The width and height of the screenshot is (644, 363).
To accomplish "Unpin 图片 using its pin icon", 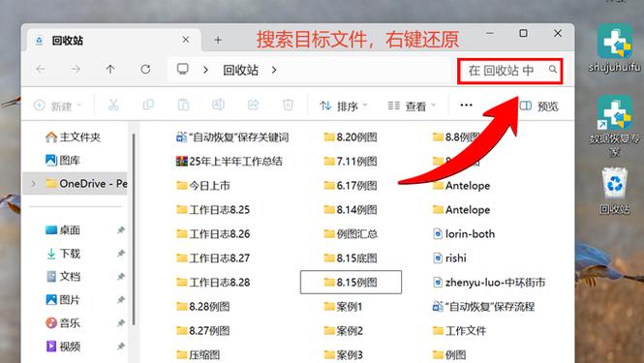I will (x=121, y=300).
